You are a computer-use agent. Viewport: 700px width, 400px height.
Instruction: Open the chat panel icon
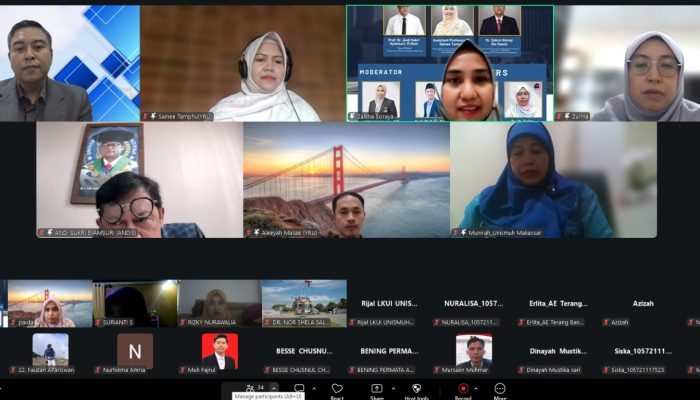pyautogui.click(x=299, y=388)
